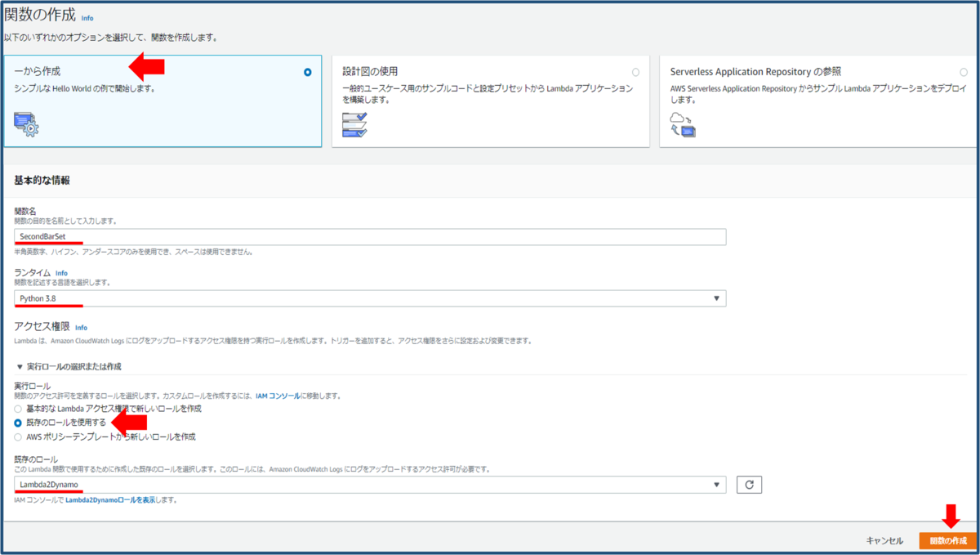Select AWS ポリシーテンプレート role radio
This screenshot has width=980, height=555.
18,436
